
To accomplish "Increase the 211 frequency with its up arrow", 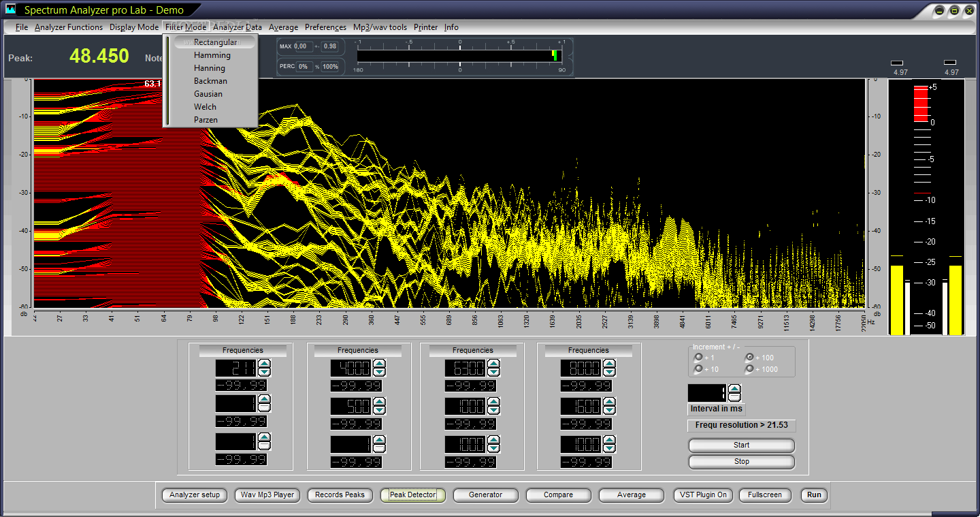I will [x=265, y=364].
